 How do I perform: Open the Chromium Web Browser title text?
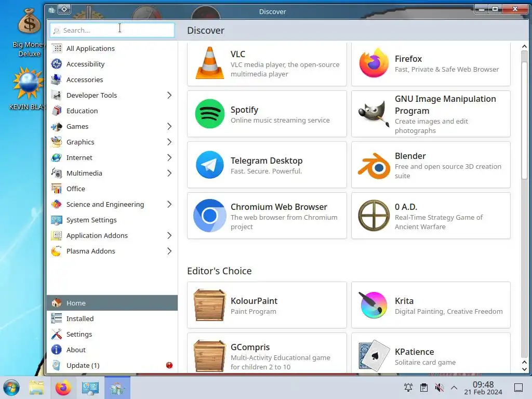coord(279,207)
